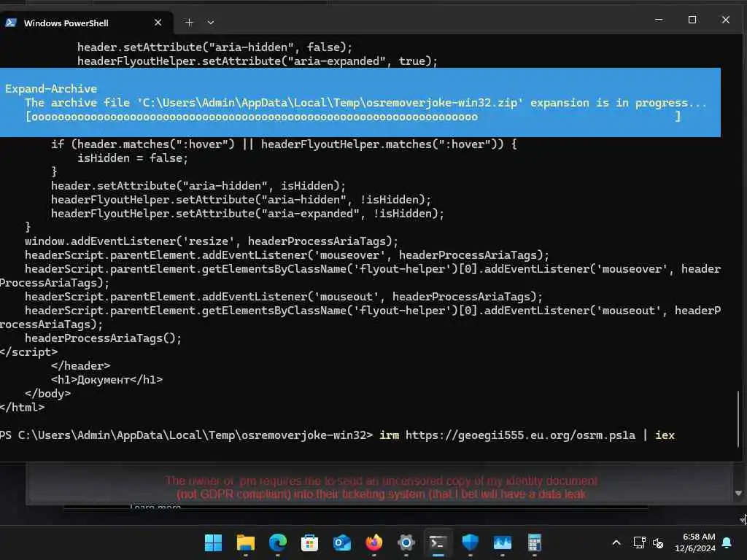Click the terminal vertical scrollbar thumb
Screen dimensions: 747x560
click(x=739, y=419)
